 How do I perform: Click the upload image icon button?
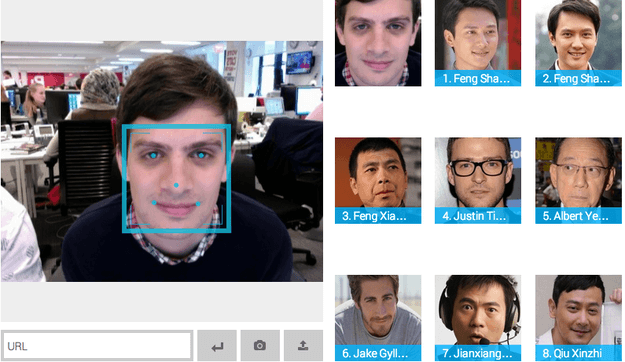pyautogui.click(x=303, y=345)
